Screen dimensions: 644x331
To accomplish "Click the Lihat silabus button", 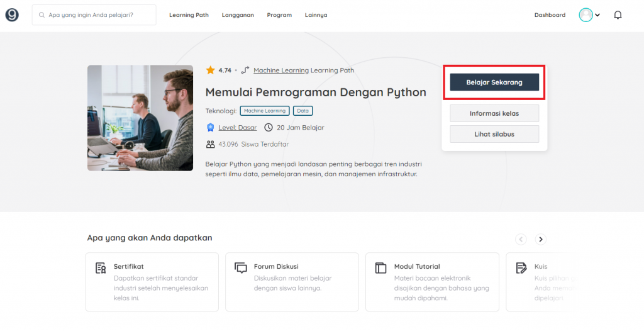I will point(494,134).
